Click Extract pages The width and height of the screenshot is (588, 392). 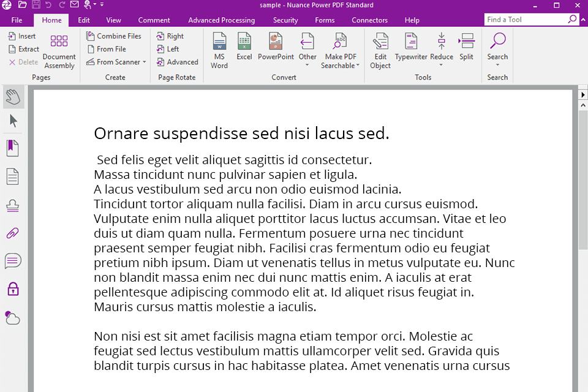click(24, 49)
